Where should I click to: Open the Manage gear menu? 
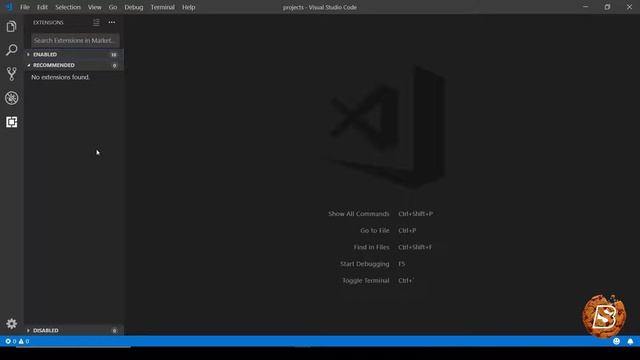click(11, 324)
